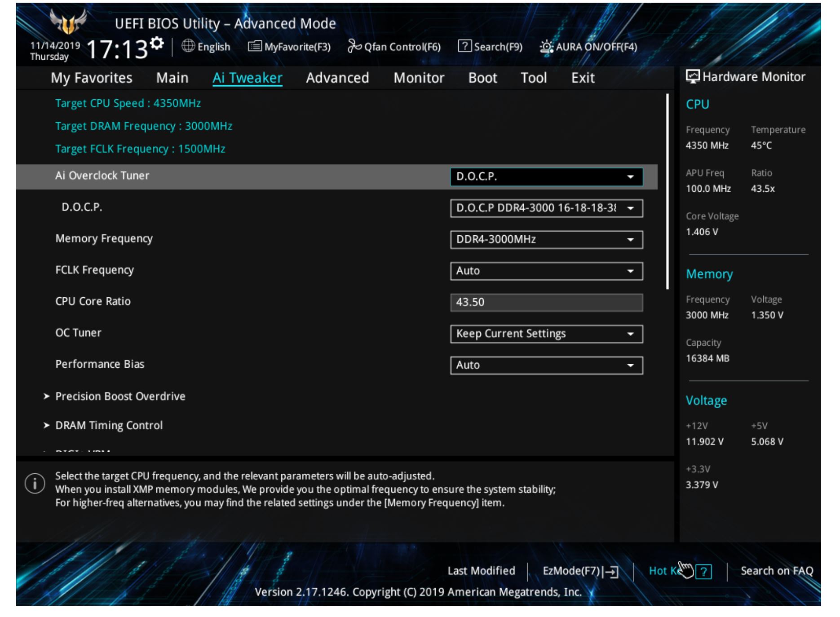Image resolution: width=840 pixels, height=617 pixels.
Task: Open the Exit tab
Action: pos(583,78)
